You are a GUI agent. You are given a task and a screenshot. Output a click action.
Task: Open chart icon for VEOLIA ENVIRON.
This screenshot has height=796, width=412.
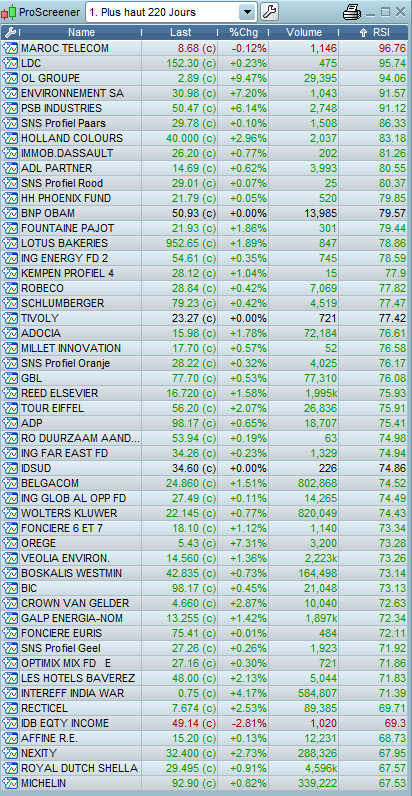[x=10, y=558]
